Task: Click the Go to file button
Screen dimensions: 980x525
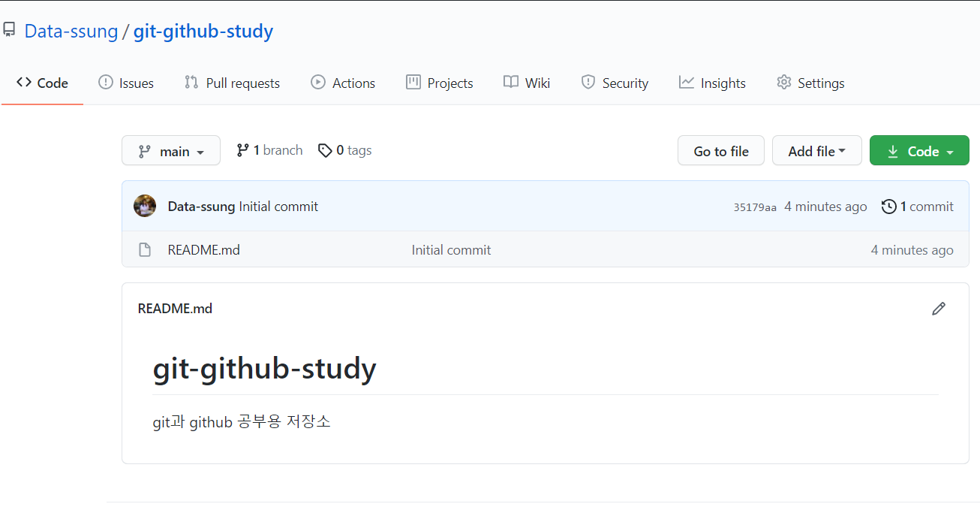Action: (721, 151)
